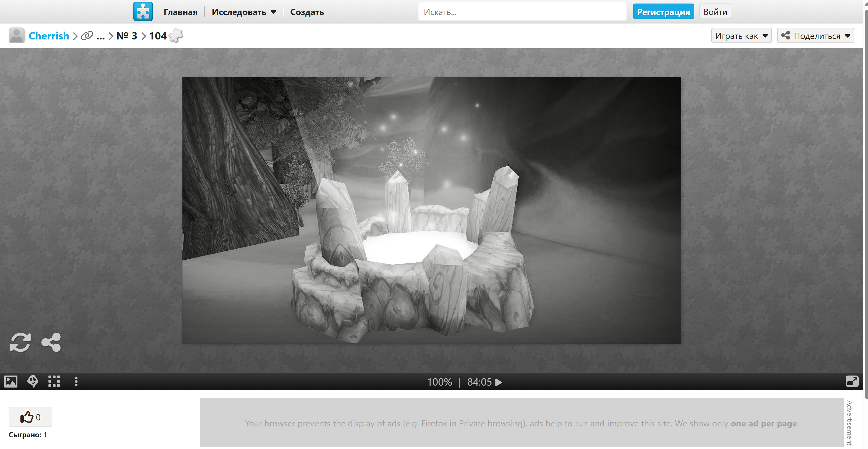Enter fullscreen mode via the bottom-right icon
The image size is (868, 449).
tap(852, 382)
